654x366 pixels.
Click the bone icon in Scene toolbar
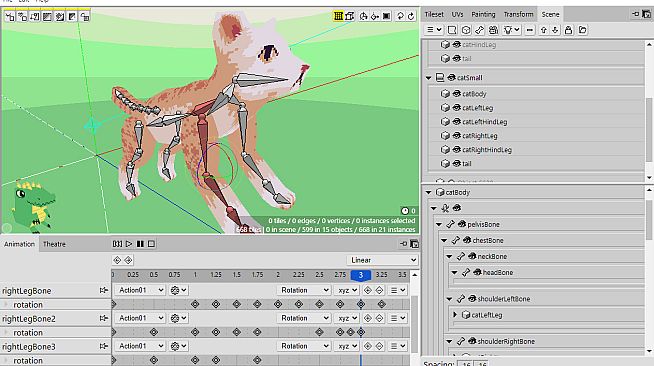click(x=480, y=30)
